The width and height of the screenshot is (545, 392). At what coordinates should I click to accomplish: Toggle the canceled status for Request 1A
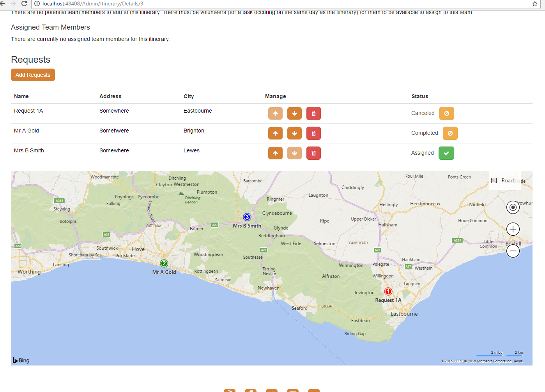pyautogui.click(x=446, y=113)
